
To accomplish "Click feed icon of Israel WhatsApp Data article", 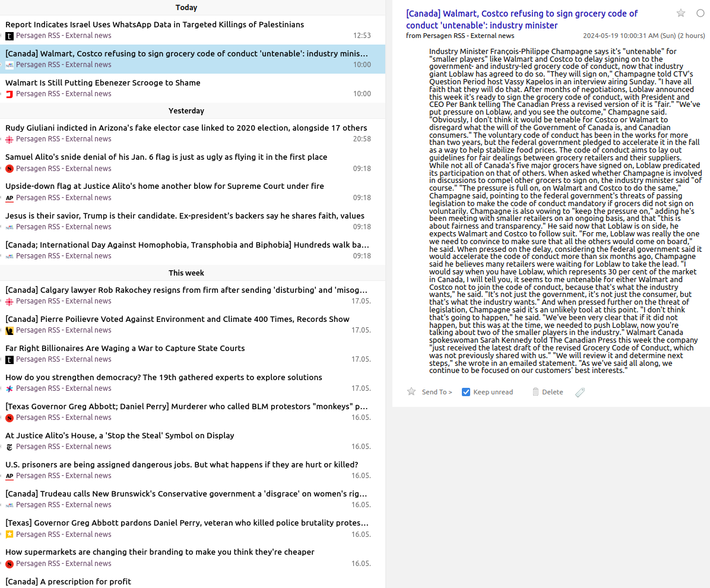I will [9, 36].
